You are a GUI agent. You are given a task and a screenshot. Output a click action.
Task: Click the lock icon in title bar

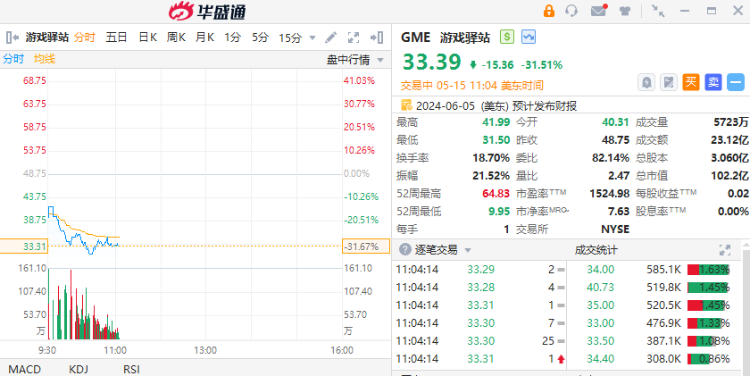[549, 11]
